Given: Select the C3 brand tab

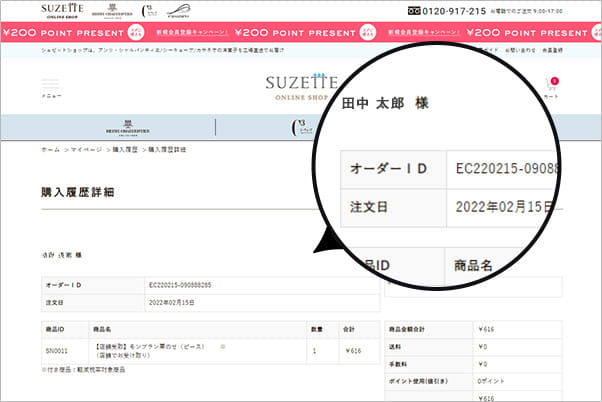Looking at the screenshot, I should point(299,127).
